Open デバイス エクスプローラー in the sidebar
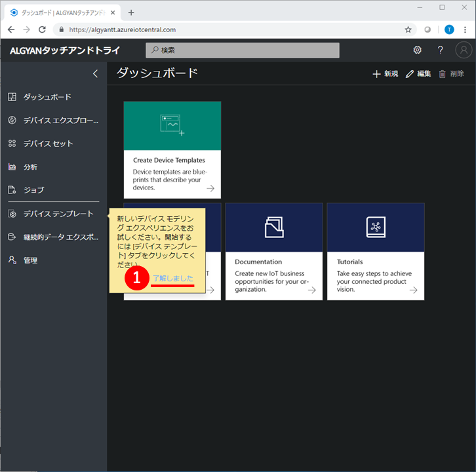The width and height of the screenshot is (476, 472). (x=53, y=120)
